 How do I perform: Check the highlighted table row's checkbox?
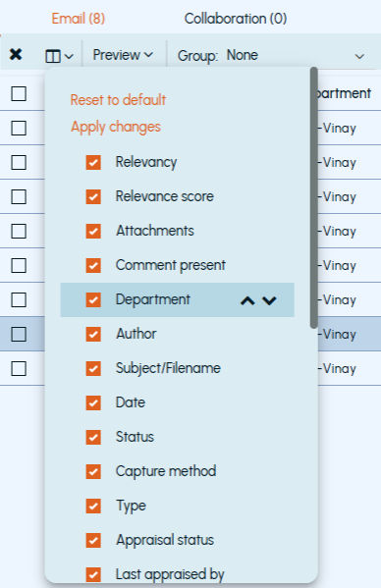[x=19, y=335]
